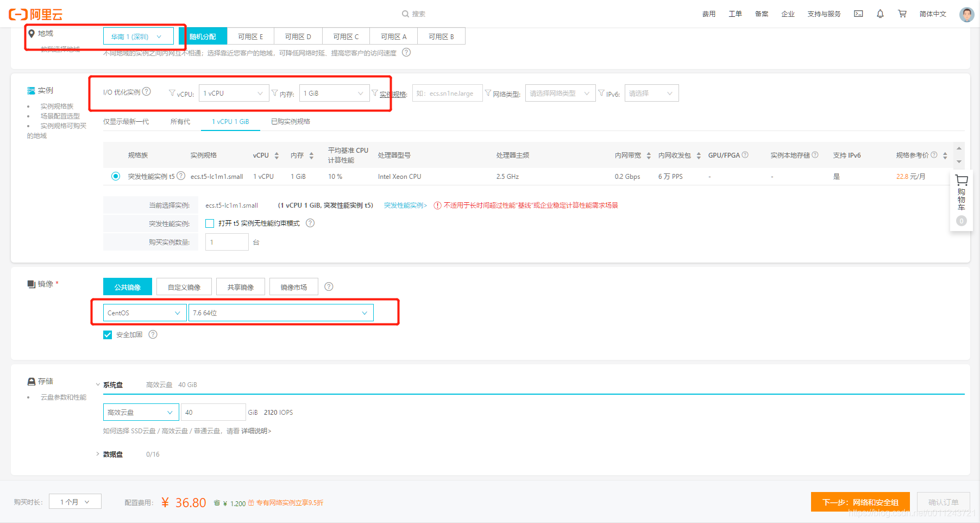Click the memory filter funnel icon
The width and height of the screenshot is (980, 523).
click(x=275, y=93)
